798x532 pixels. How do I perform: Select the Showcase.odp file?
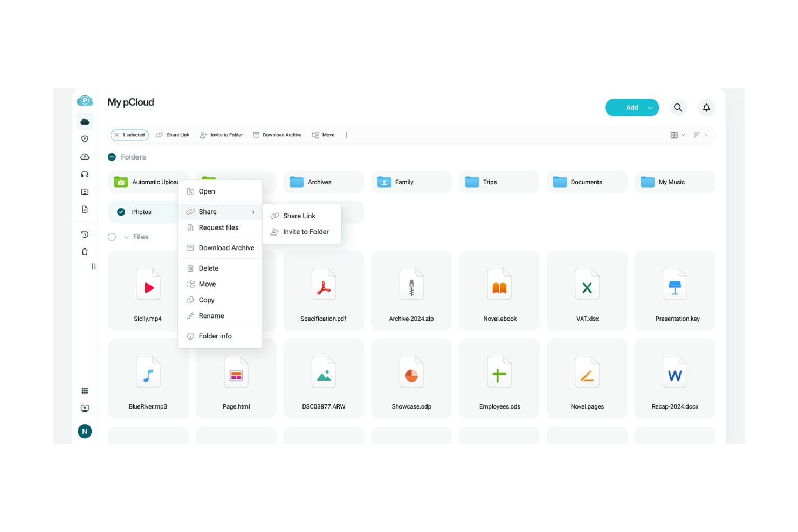click(x=411, y=379)
